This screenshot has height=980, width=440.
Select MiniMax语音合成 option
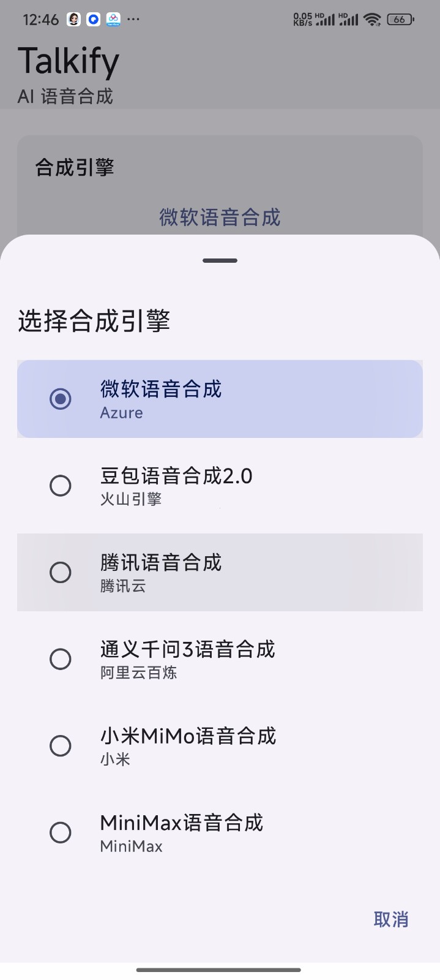tap(60, 832)
